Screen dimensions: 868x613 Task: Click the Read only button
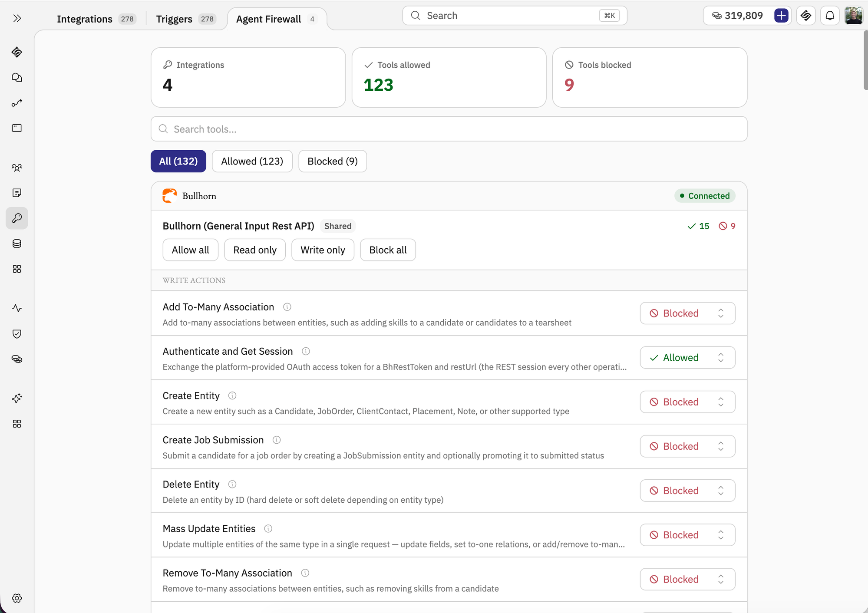[x=255, y=250]
